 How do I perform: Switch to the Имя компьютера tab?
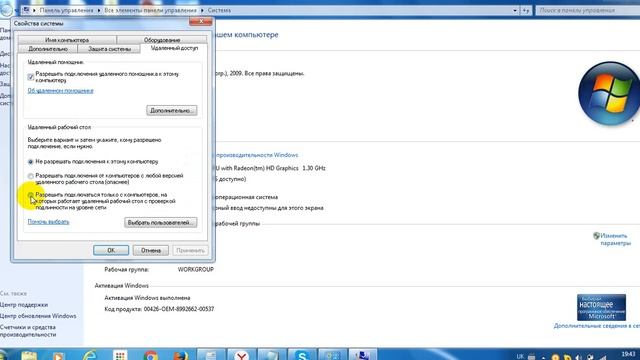coord(67,40)
